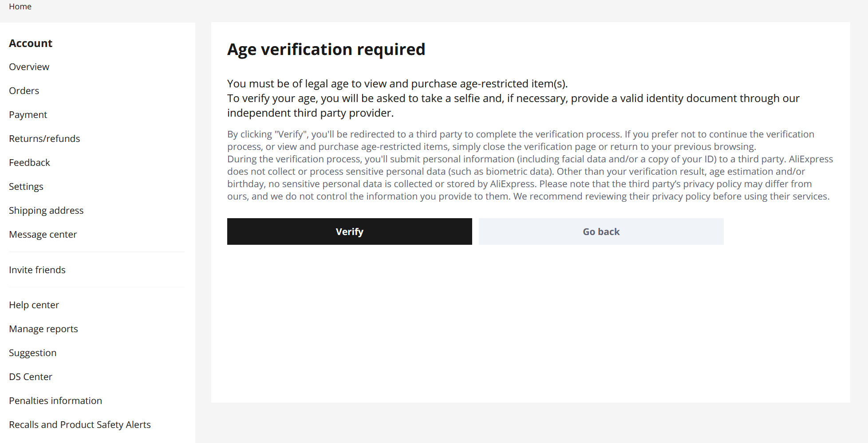
Task: Click the Account sidebar heading
Action: (31, 43)
